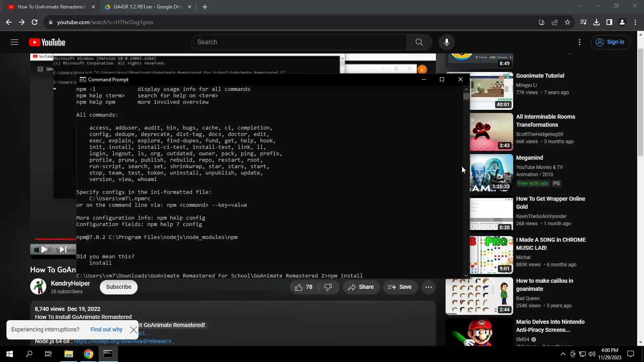Open Chrome downloads icon

tap(597, 22)
